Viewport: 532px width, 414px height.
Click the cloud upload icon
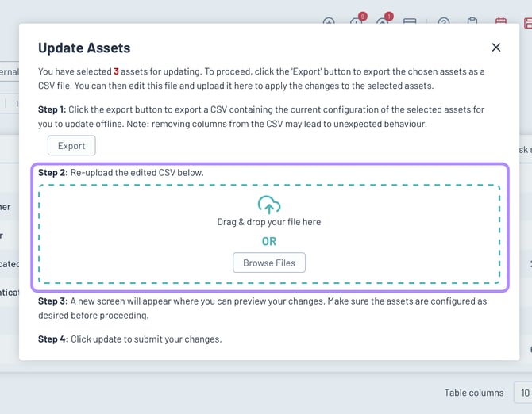[x=269, y=205]
